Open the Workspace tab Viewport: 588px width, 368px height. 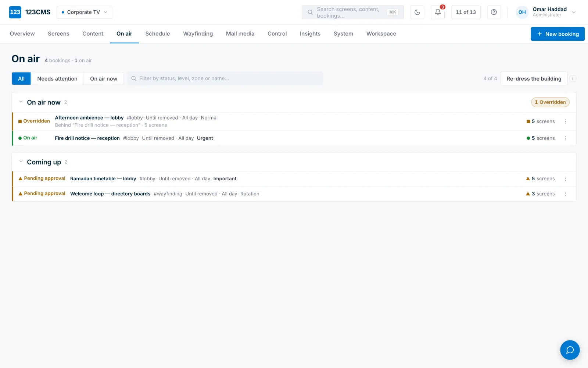[x=381, y=34]
